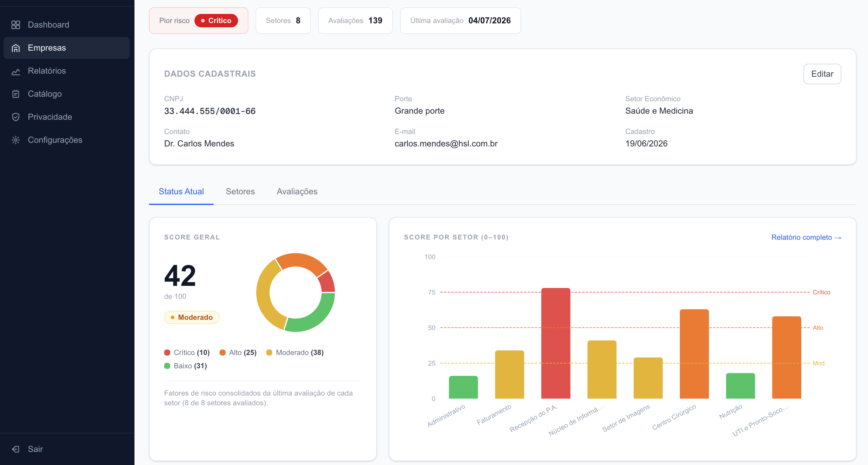Click the Privacidade shield icon
Viewport: 868px width, 465px height.
(x=15, y=117)
